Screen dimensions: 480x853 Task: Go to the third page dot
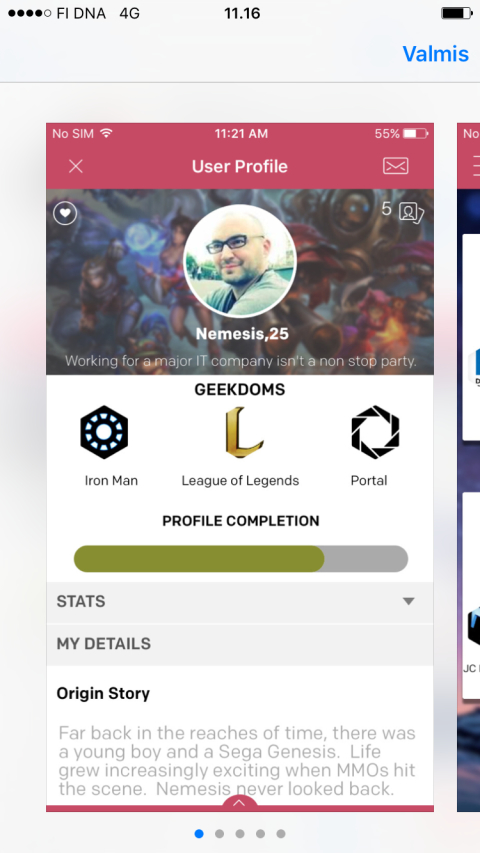pos(240,833)
